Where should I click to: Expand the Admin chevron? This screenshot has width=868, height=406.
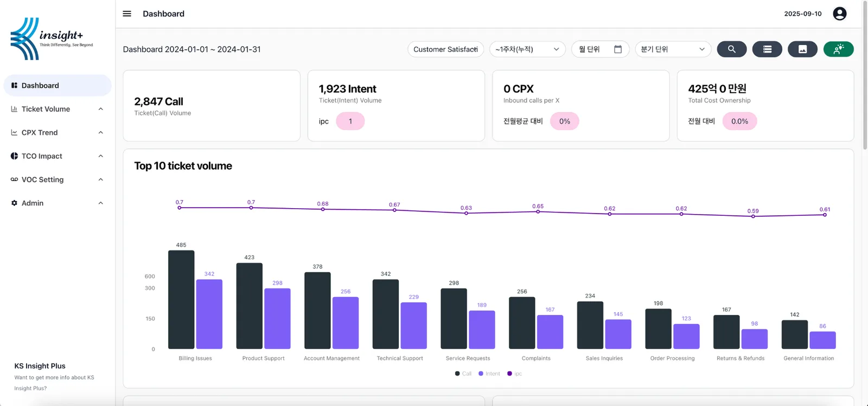(x=100, y=203)
